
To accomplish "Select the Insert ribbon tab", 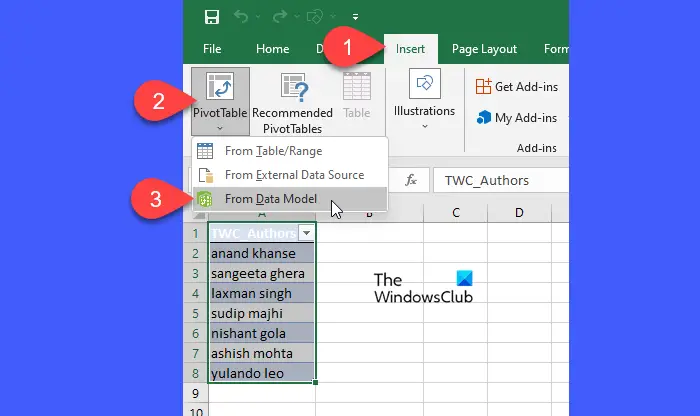I will [x=410, y=49].
